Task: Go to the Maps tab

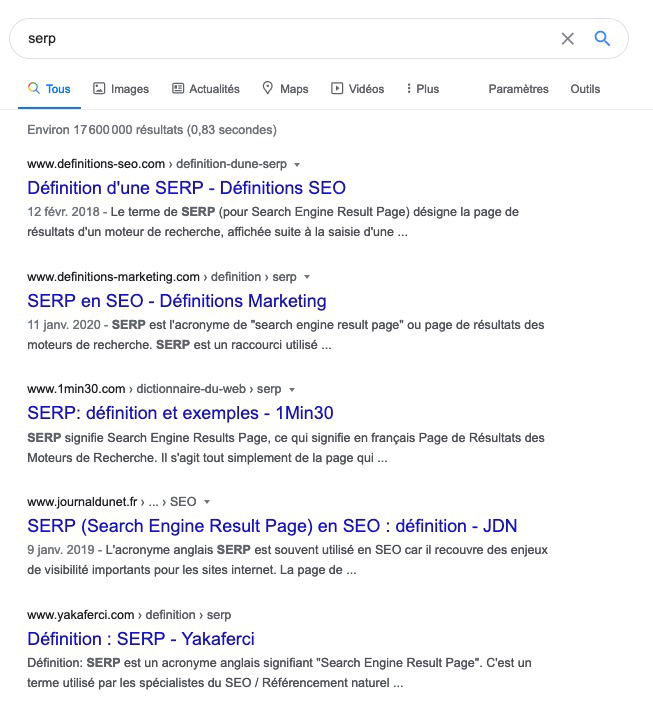Action: click(286, 89)
